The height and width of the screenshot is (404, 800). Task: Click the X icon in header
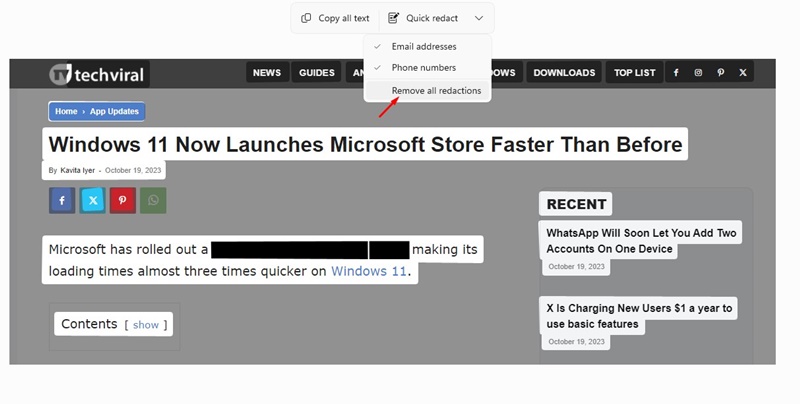pyautogui.click(x=743, y=72)
